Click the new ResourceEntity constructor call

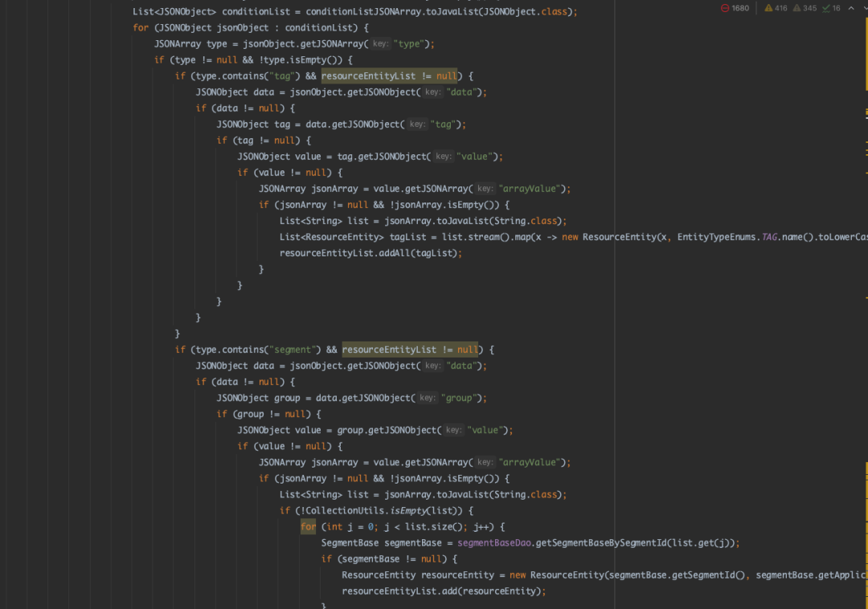612,236
